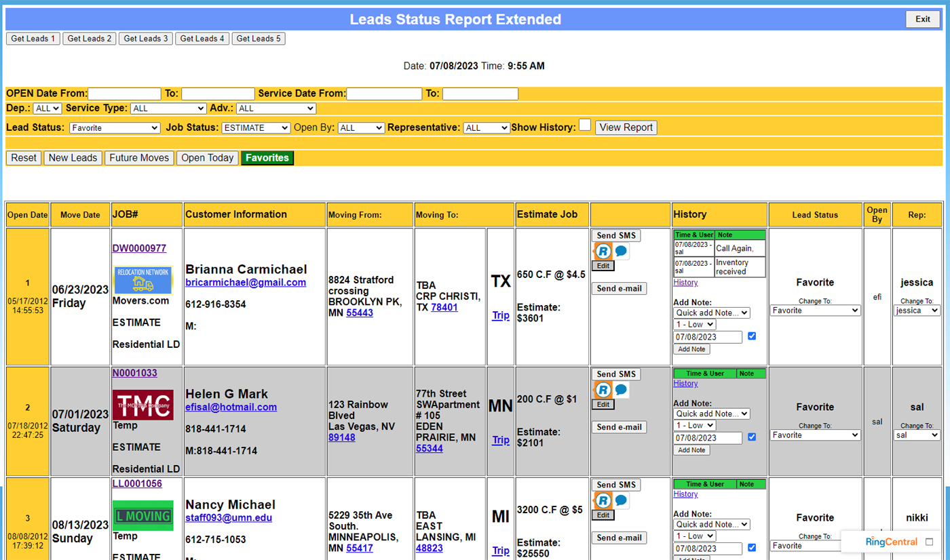
Task: Click the TMC company logo
Action: point(142,405)
